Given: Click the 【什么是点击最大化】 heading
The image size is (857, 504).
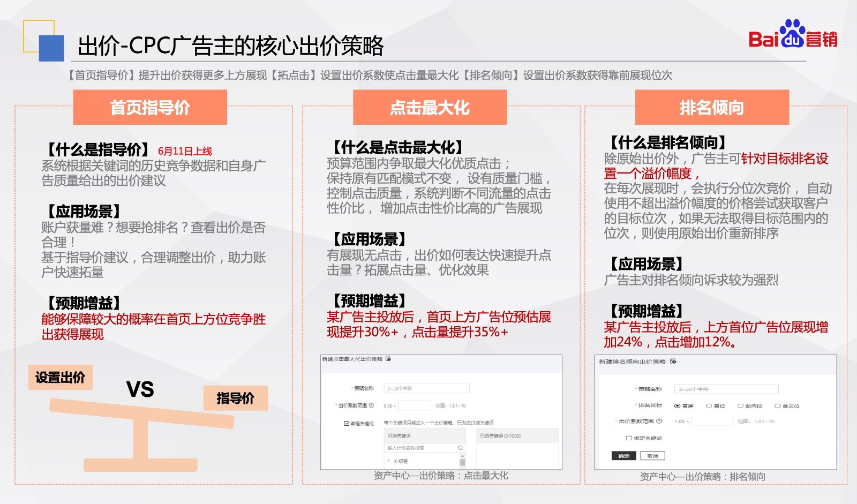Looking at the screenshot, I should [398, 147].
